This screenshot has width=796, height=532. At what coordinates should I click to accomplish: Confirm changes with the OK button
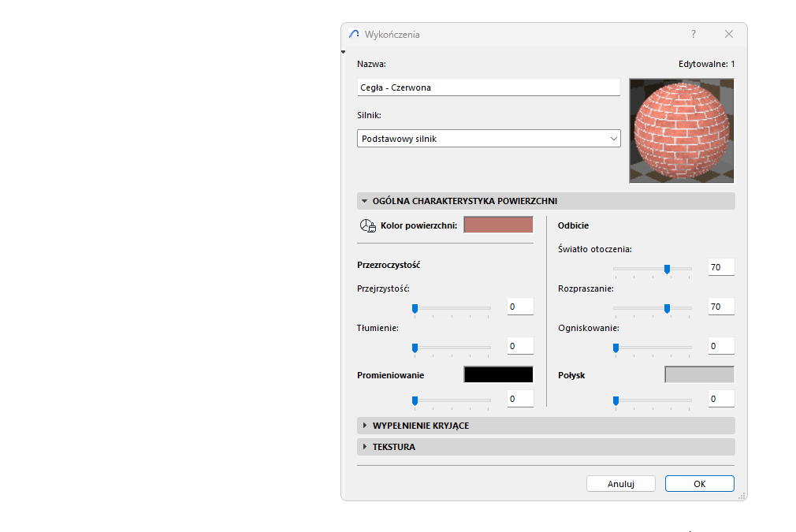[x=699, y=483]
